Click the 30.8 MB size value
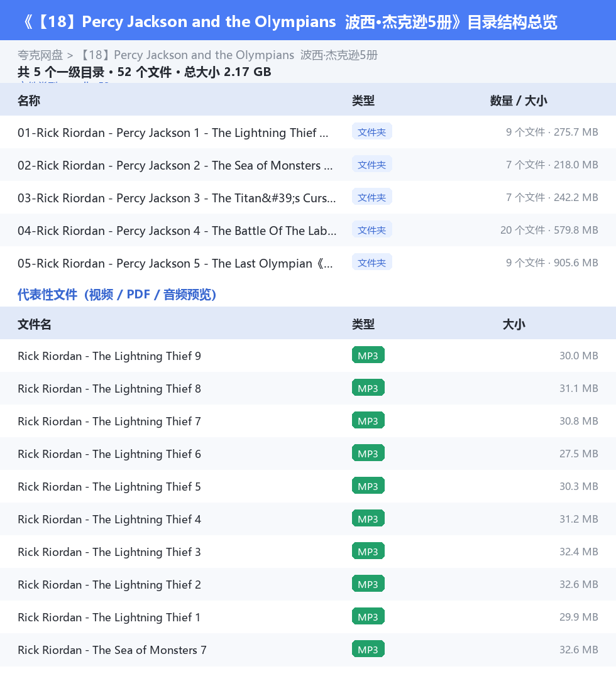The width and height of the screenshot is (616, 686). (579, 421)
